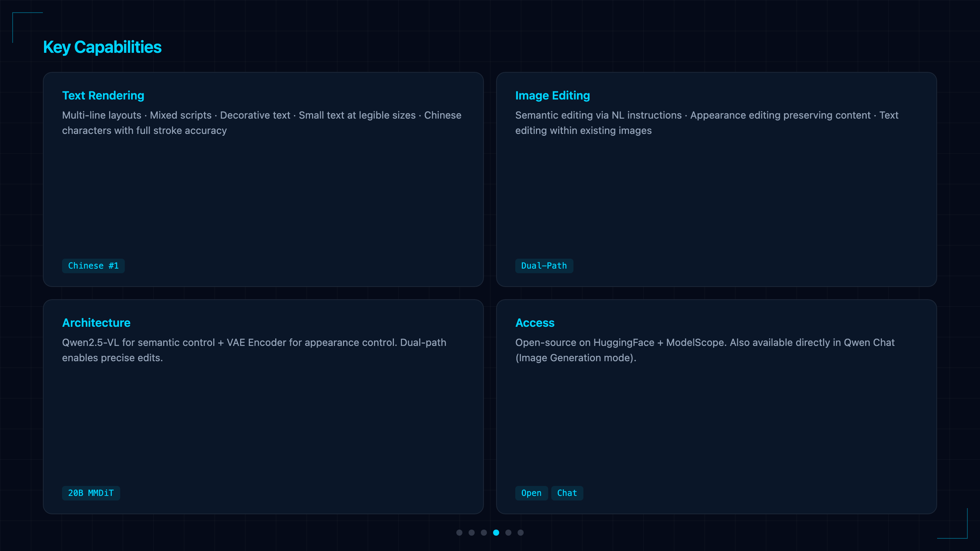
Task: Click the Image Editing card title
Action: (x=552, y=95)
